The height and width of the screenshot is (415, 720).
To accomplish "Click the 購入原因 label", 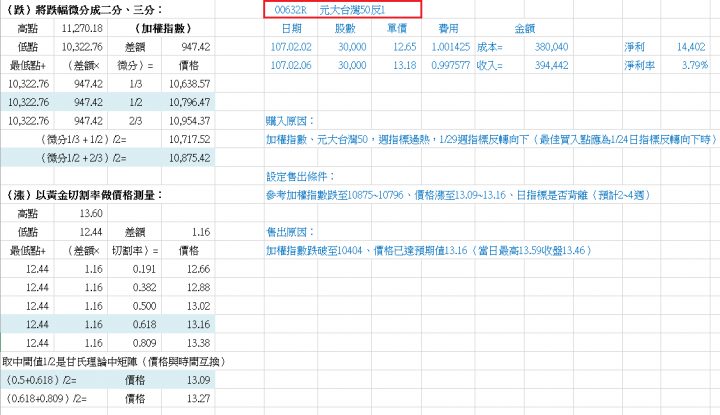I will (x=290, y=121).
